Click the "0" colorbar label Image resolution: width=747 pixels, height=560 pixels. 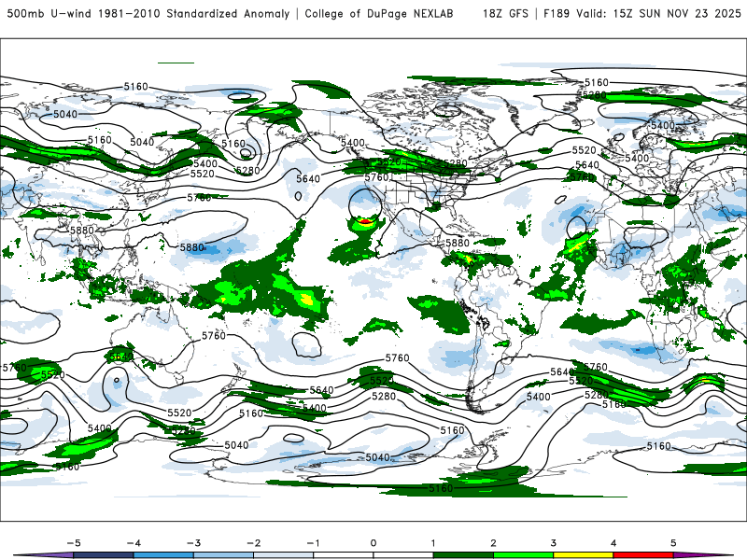coord(373,543)
